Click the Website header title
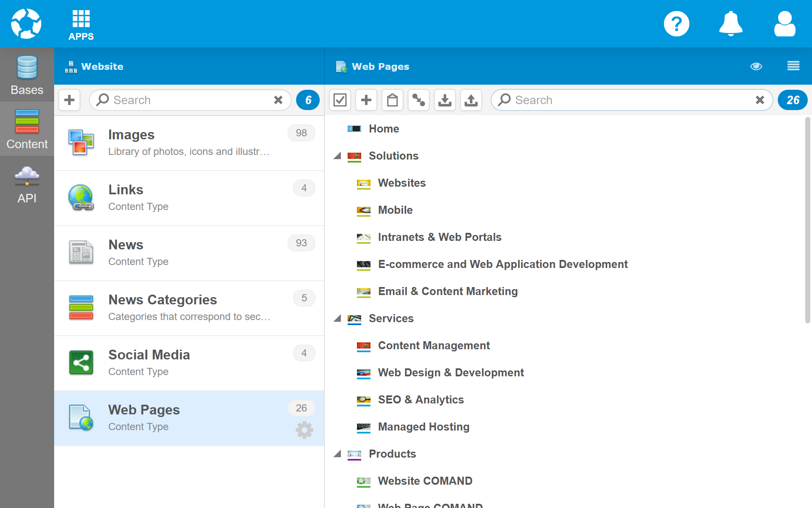The image size is (812, 508). click(x=102, y=66)
